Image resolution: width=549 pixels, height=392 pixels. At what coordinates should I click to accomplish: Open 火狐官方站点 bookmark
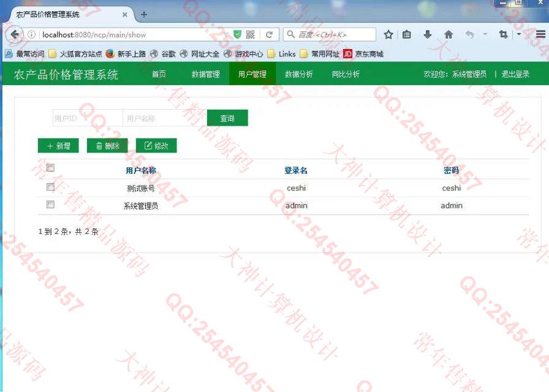(x=75, y=54)
